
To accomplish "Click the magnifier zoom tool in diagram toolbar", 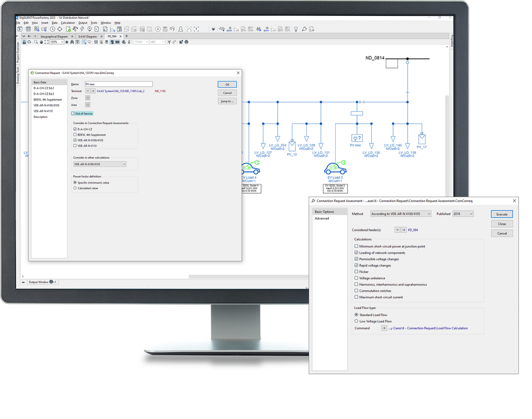I will click(x=36, y=41).
